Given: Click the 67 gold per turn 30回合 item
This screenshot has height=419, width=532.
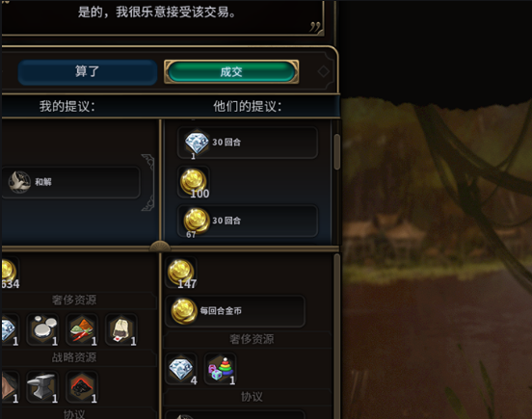Looking at the screenshot, I should pyautogui.click(x=248, y=221).
